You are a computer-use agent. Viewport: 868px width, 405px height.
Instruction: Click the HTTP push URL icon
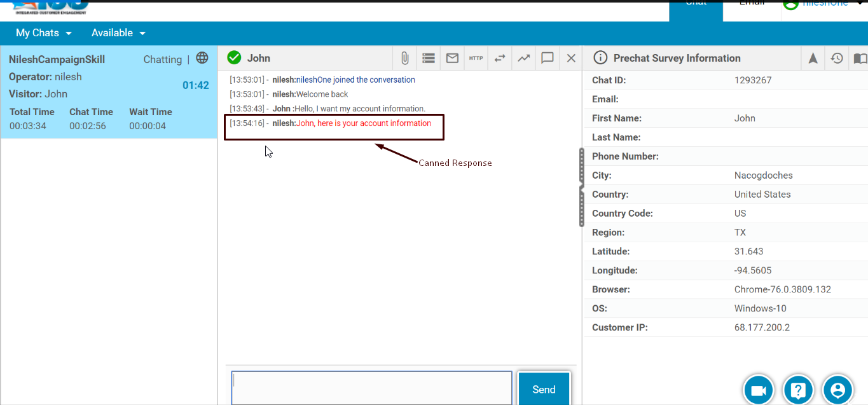point(476,58)
